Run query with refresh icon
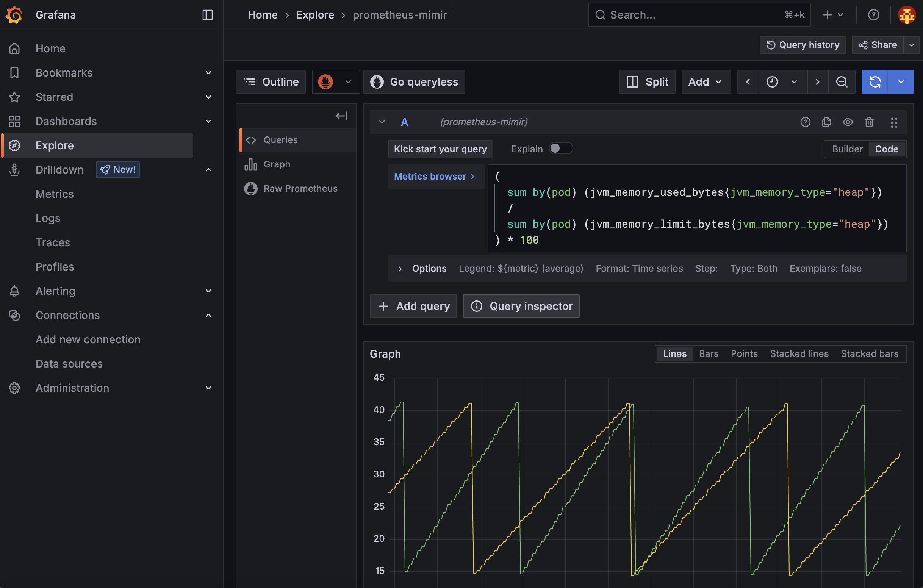This screenshot has width=923, height=588. click(875, 81)
